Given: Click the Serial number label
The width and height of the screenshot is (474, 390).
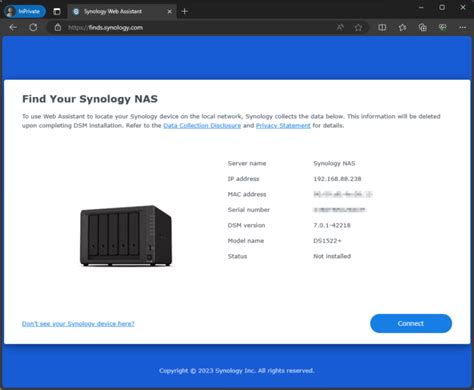Looking at the screenshot, I should tap(249, 210).
